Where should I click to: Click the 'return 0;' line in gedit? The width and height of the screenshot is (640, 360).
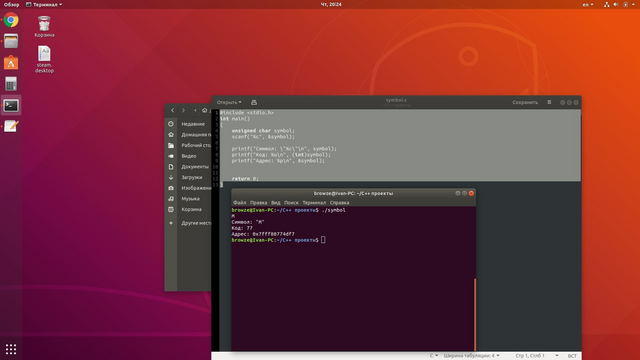tap(245, 179)
